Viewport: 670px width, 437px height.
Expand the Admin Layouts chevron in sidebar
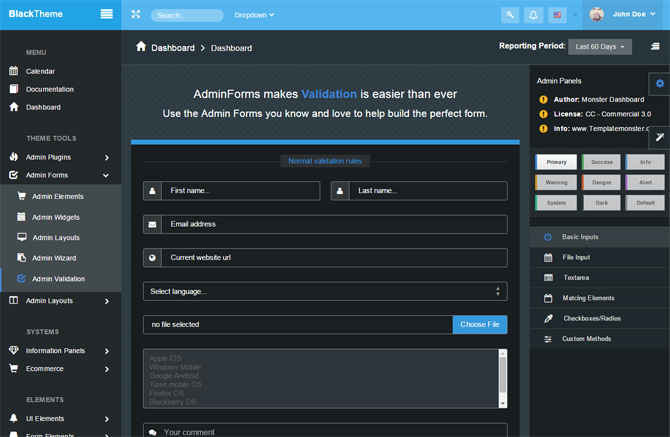click(107, 301)
